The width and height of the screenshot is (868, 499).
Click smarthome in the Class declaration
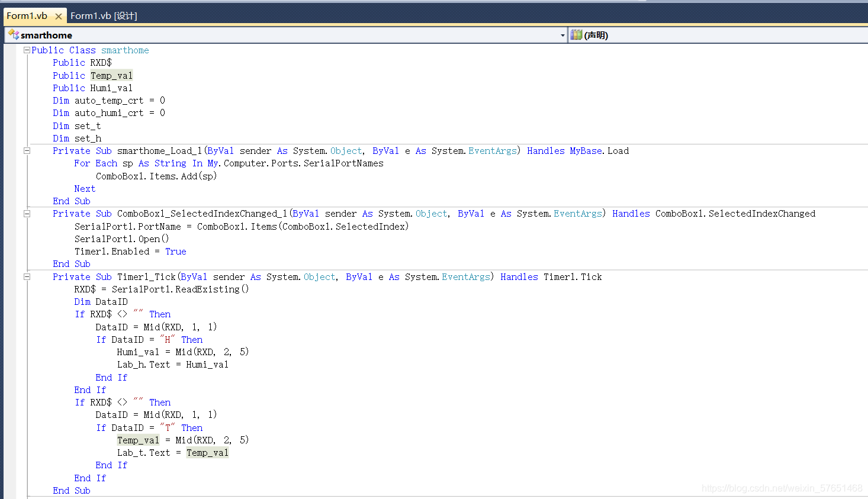point(125,50)
